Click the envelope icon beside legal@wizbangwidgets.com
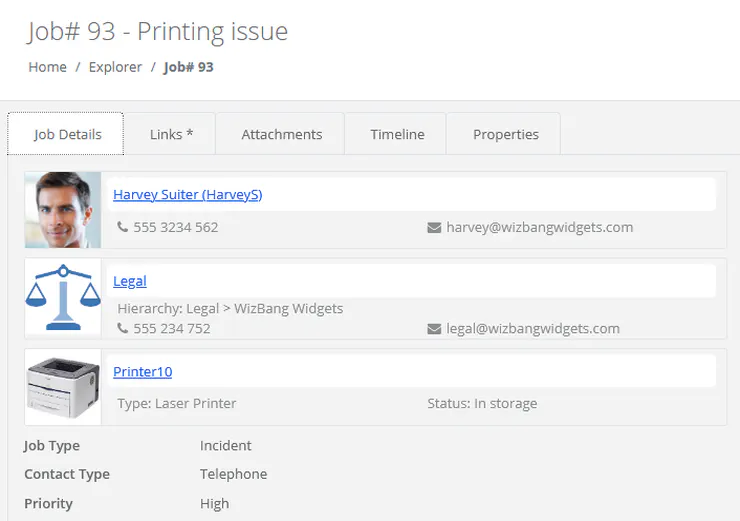This screenshot has height=521, width=740. point(434,328)
